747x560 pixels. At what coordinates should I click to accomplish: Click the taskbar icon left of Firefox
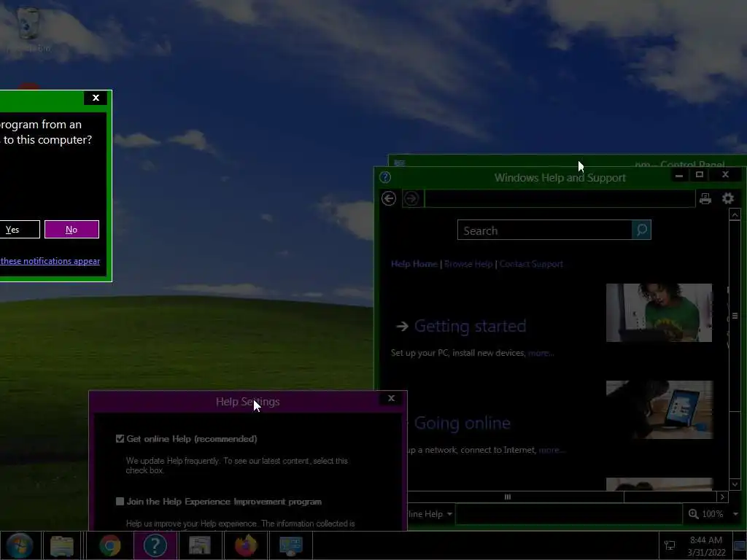(x=200, y=545)
